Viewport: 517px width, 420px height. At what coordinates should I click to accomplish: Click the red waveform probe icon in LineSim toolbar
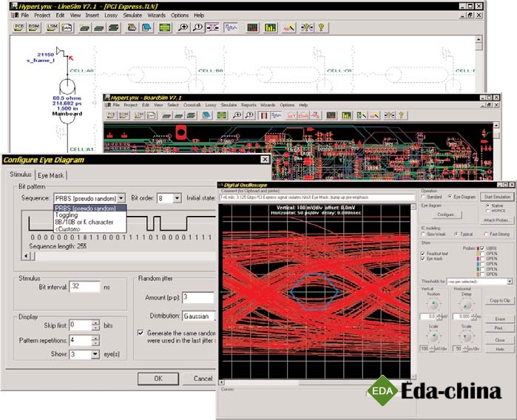pyautogui.click(x=288, y=27)
